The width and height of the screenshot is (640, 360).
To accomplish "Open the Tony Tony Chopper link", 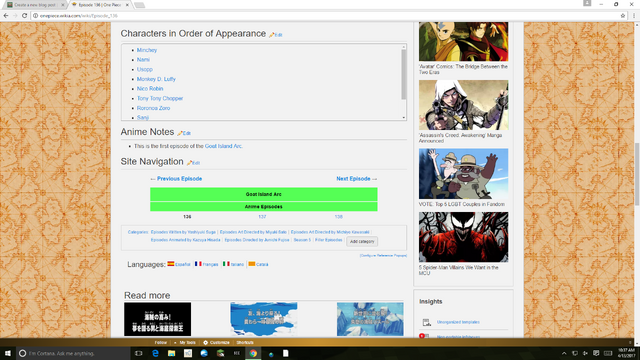I will point(160,98).
